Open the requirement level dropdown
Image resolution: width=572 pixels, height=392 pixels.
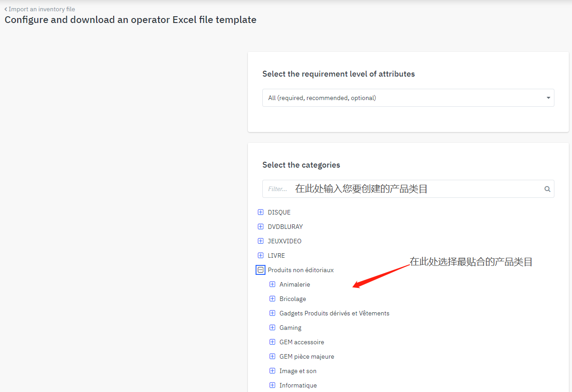(x=408, y=98)
